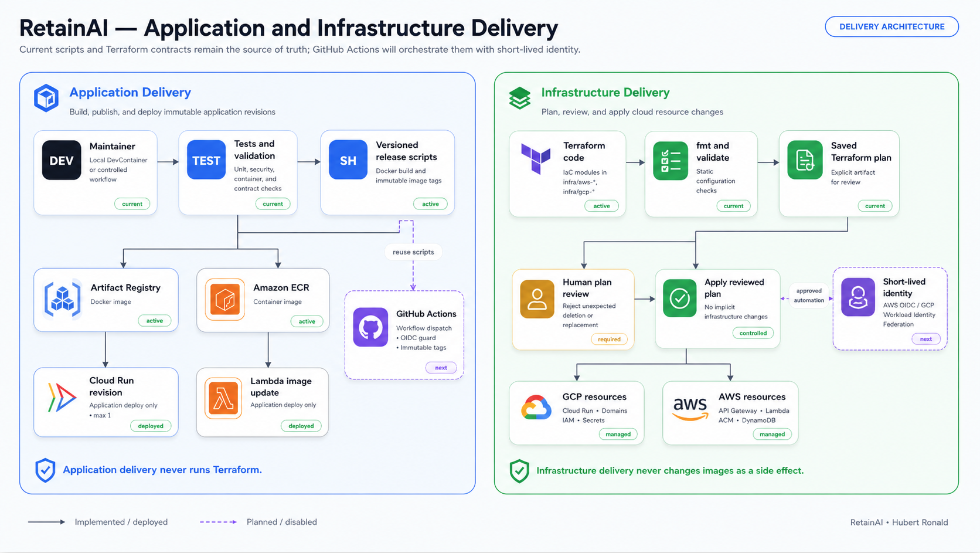Click the 'deployed' badge on the Cloud Run revision card
Image resolution: width=980 pixels, height=553 pixels.
(x=151, y=426)
